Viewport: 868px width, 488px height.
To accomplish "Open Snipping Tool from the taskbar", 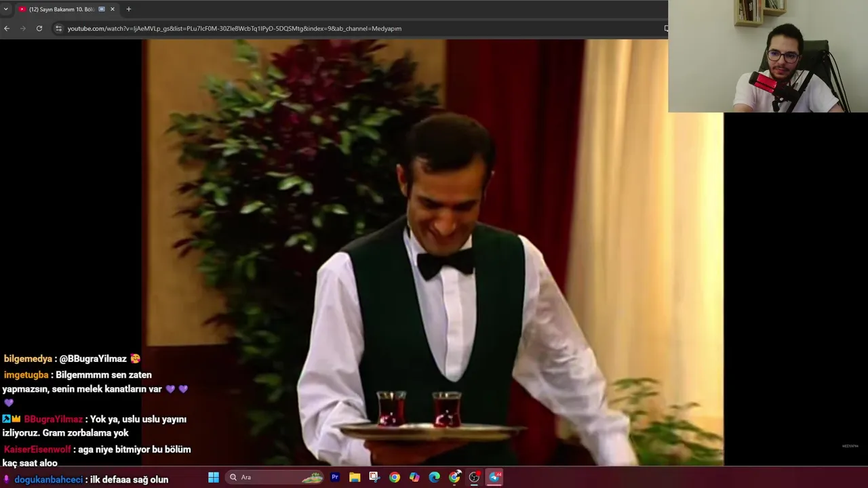I will [374, 477].
